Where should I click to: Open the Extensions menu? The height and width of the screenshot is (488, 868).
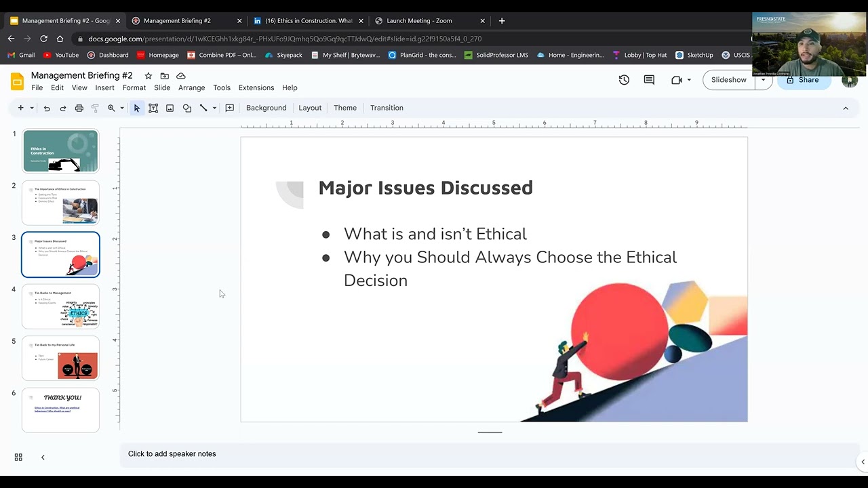point(256,87)
